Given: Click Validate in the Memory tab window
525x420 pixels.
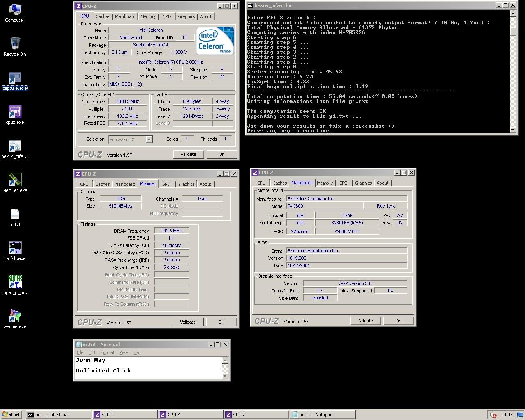Looking at the screenshot, I should (188, 322).
